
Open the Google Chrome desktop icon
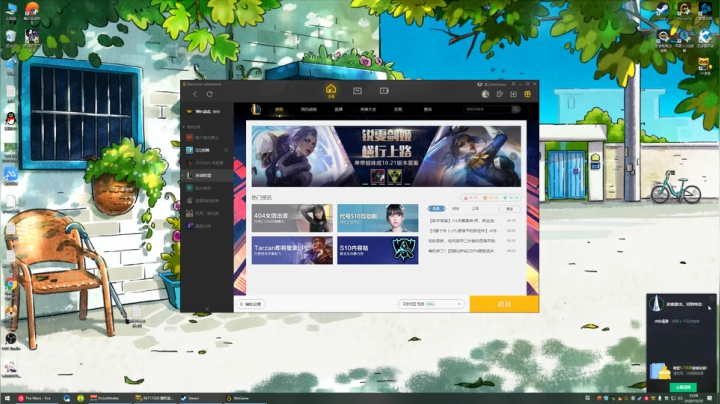click(x=11, y=287)
